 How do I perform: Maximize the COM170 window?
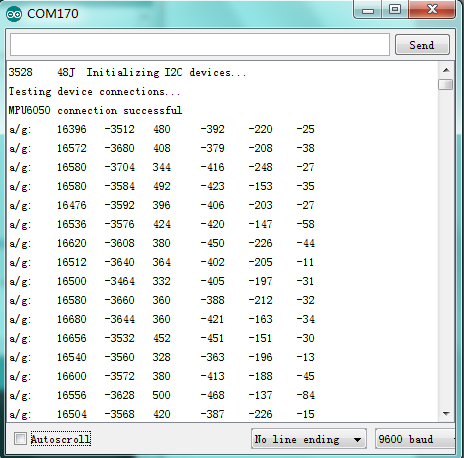395,10
